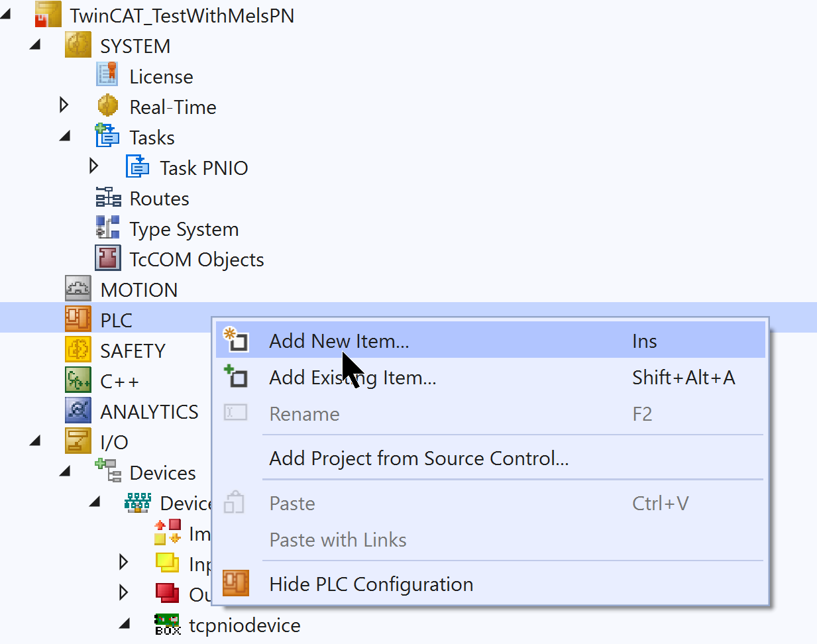The width and height of the screenshot is (817, 644).
Task: Collapse the SYSTEM tree node
Action: 36,44
